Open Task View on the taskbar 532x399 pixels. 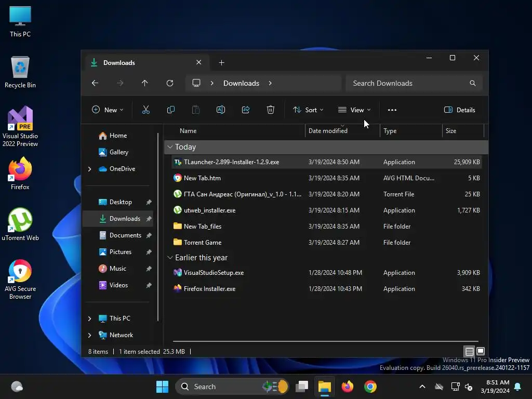coord(302,387)
